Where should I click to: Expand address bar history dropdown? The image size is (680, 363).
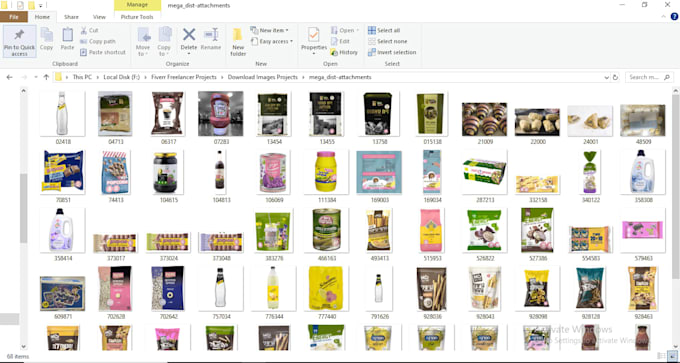pyautogui.click(x=606, y=77)
